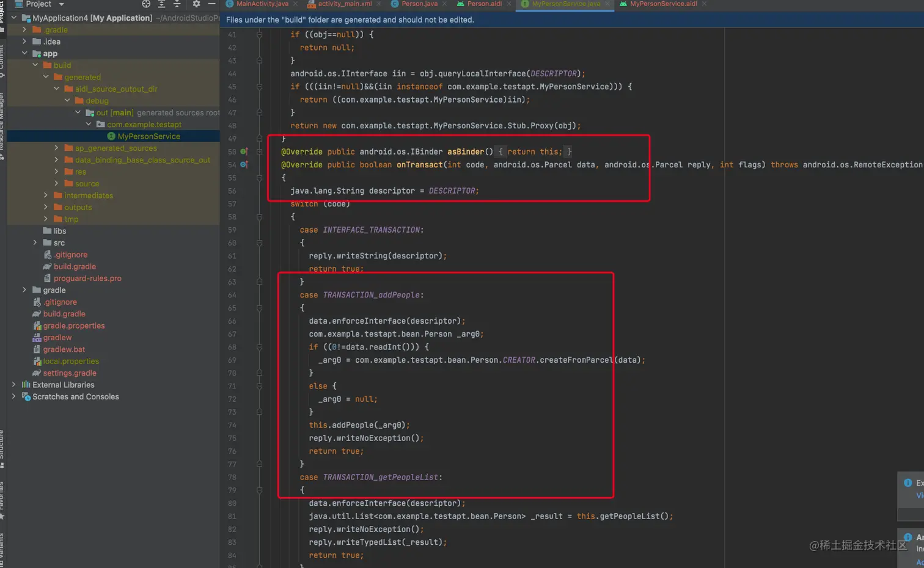Open the Person.aidl editor tab
924x568 pixels.
(484, 4)
